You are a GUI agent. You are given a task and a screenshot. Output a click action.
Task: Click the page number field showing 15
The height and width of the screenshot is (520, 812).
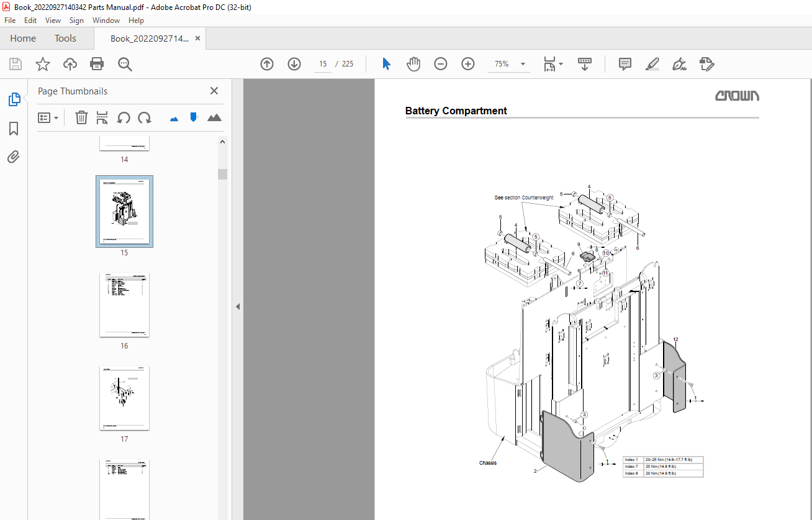pos(322,64)
